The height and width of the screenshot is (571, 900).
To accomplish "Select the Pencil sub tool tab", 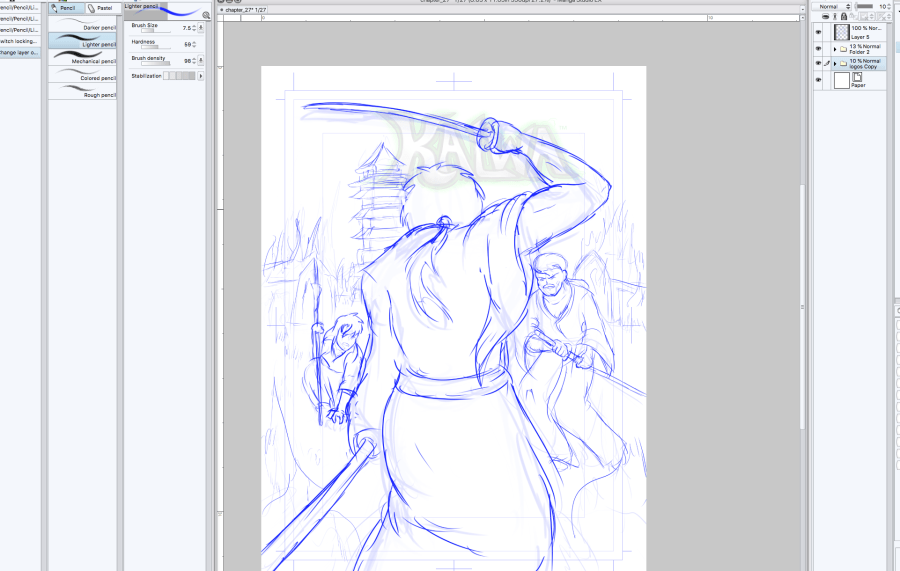I will pyautogui.click(x=65, y=7).
